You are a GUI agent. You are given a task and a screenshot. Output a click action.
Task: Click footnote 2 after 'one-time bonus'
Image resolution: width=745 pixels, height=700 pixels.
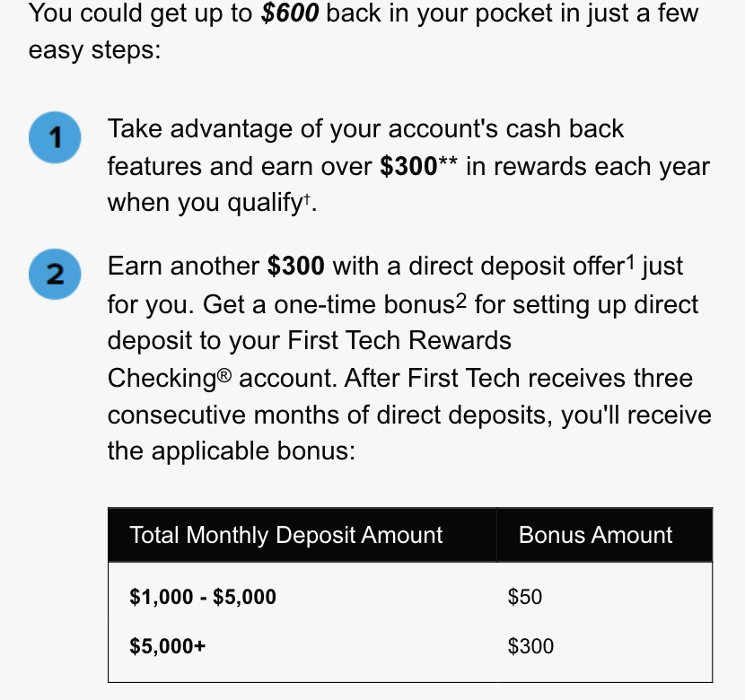pyautogui.click(x=460, y=301)
